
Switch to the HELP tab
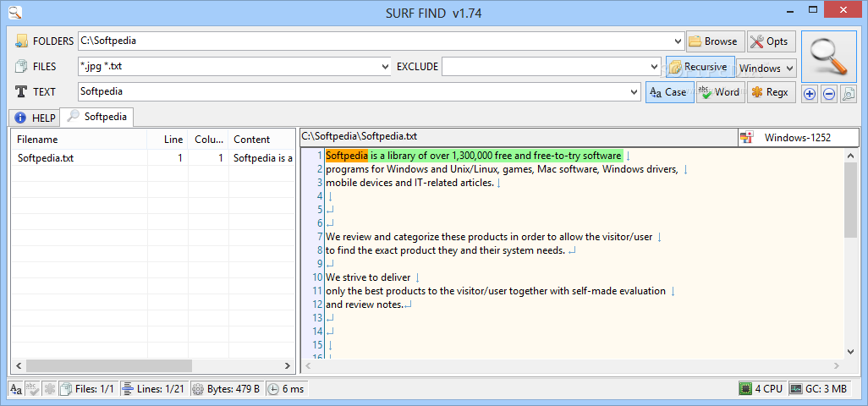click(35, 118)
